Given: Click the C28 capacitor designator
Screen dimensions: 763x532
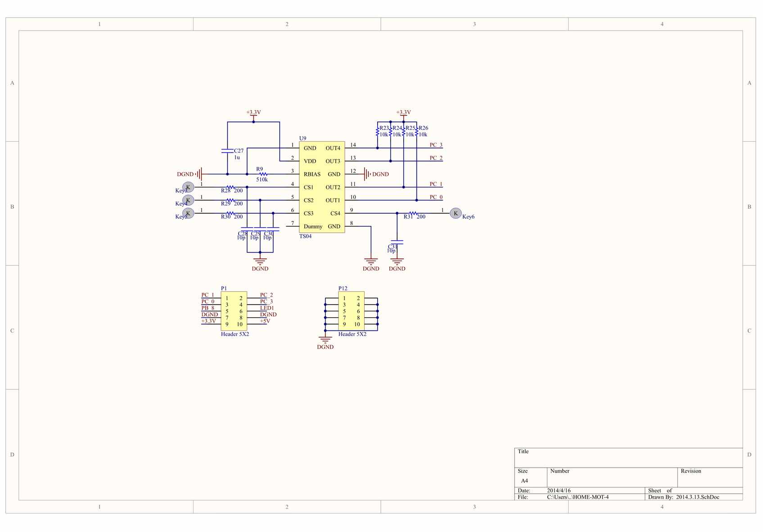Looking at the screenshot, I should tap(242, 234).
